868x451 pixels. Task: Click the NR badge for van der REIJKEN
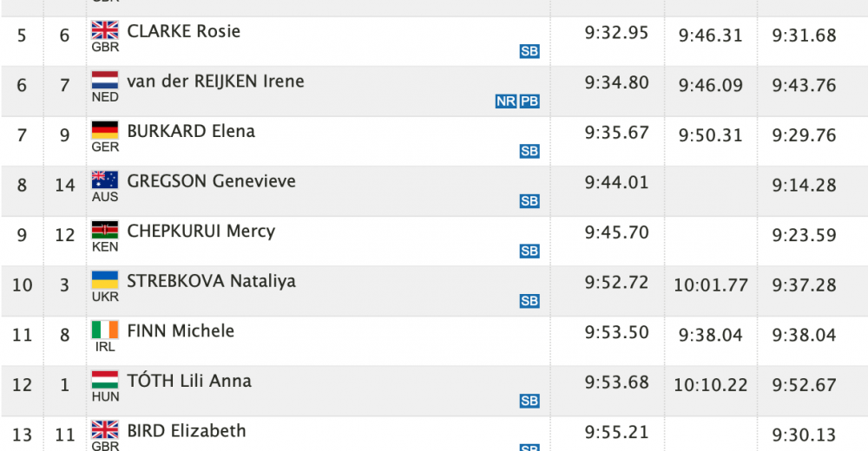pos(506,101)
